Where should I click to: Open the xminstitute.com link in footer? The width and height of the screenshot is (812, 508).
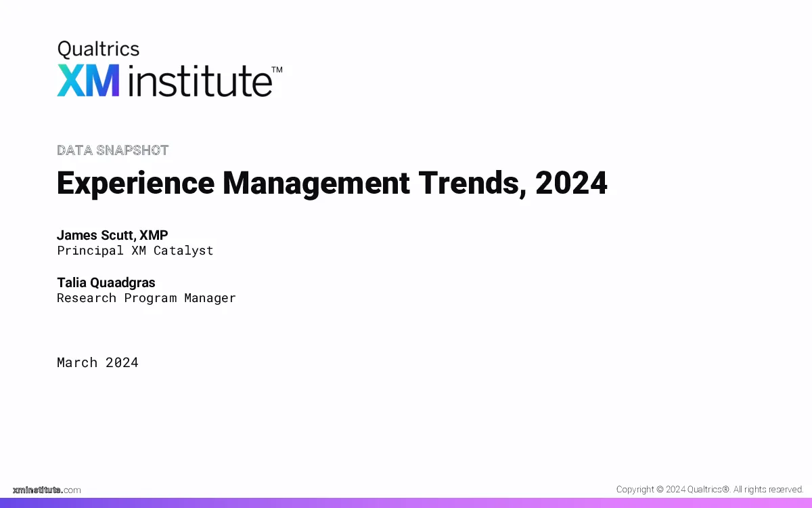(47, 490)
